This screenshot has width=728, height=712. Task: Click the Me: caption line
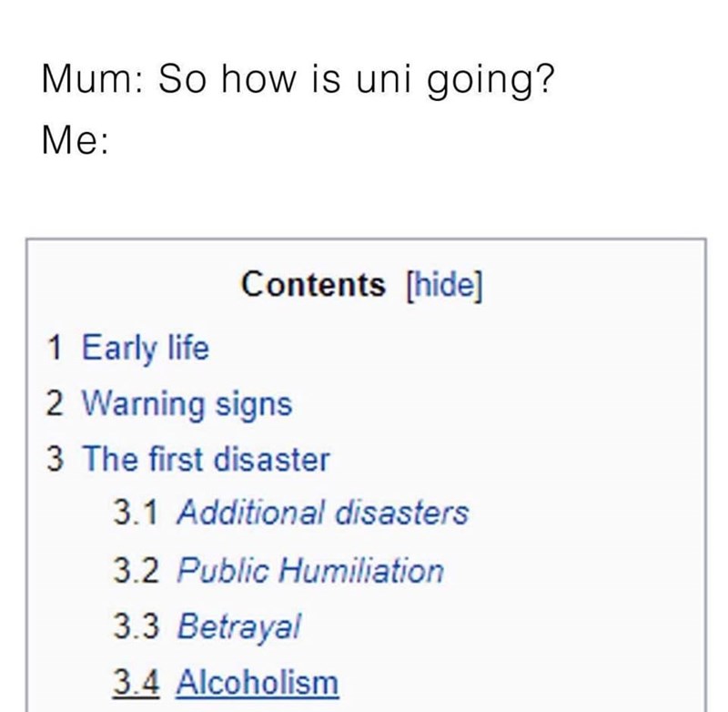[75, 141]
